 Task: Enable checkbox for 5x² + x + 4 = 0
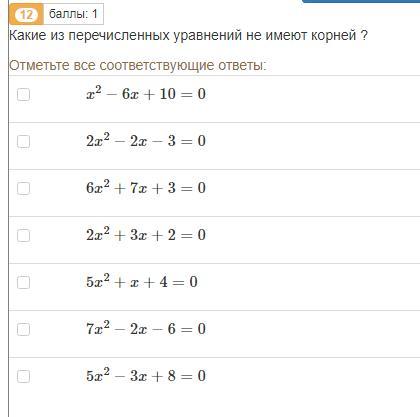[23, 283]
